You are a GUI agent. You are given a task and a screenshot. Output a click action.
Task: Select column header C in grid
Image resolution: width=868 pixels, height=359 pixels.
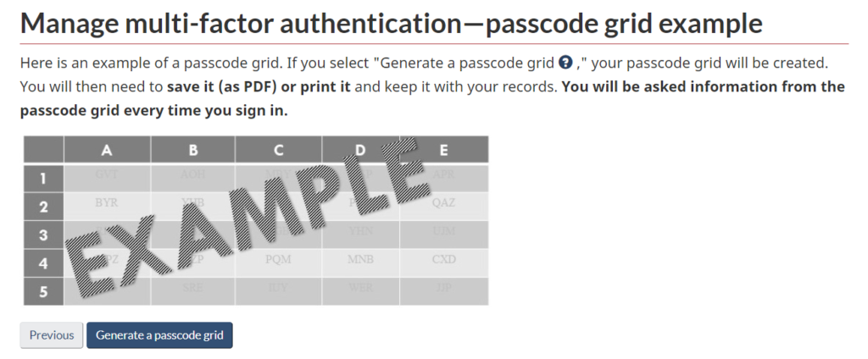coord(279,150)
